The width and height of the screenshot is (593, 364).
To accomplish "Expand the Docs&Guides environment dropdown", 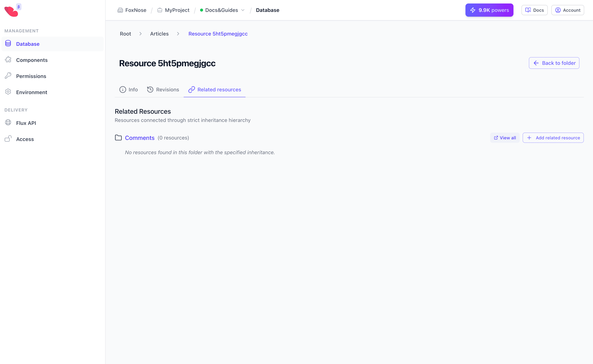I will click(243, 10).
